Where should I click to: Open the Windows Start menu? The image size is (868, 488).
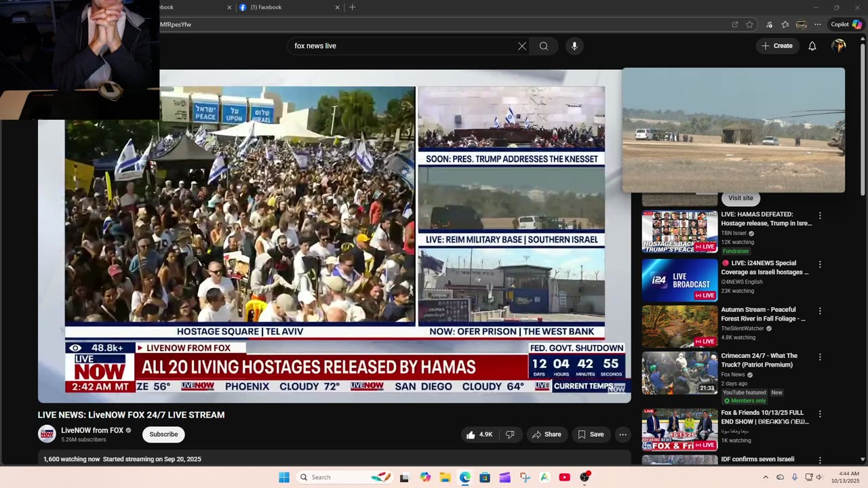tap(284, 477)
